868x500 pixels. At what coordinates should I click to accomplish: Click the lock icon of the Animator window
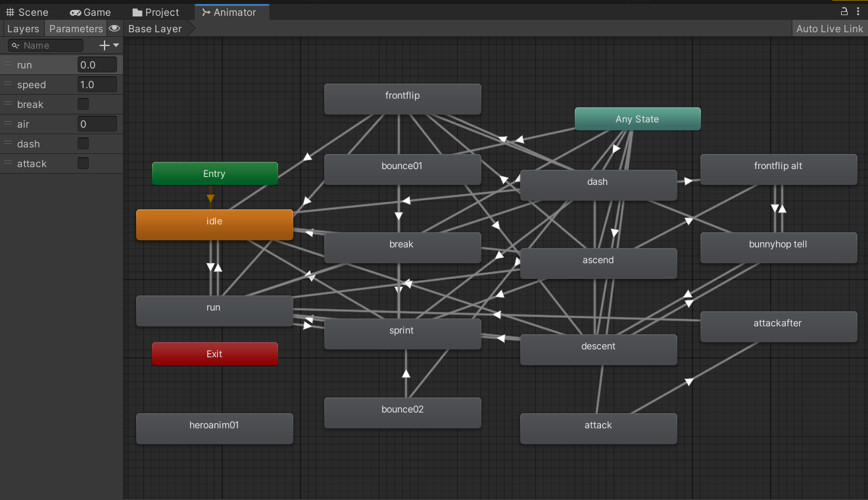point(844,11)
